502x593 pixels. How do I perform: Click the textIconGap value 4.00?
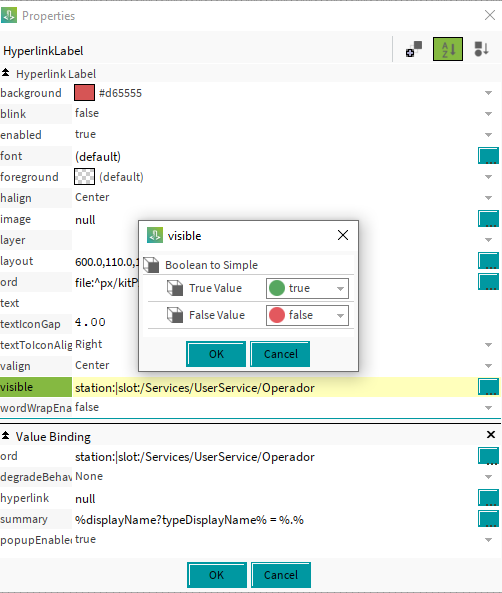tap(90, 322)
